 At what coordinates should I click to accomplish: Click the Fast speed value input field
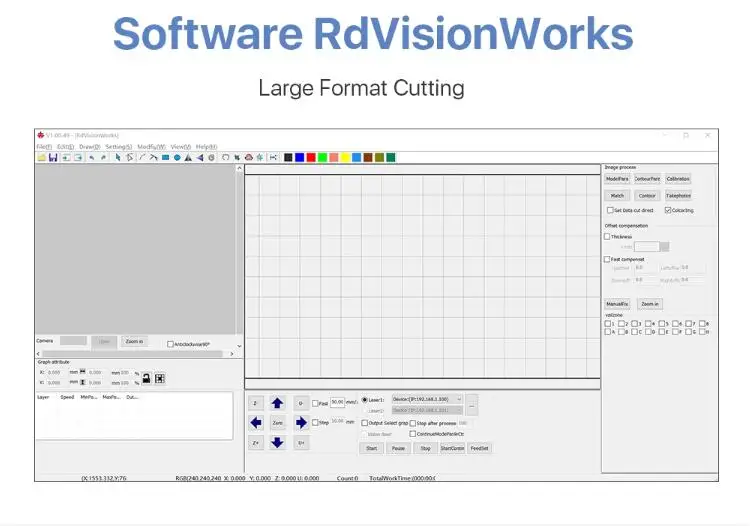[x=338, y=402]
